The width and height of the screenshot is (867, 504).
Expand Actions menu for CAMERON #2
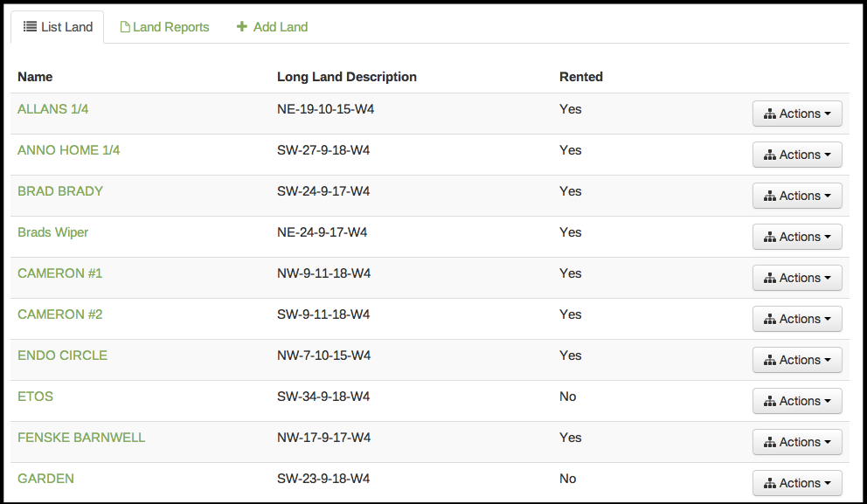pos(796,319)
